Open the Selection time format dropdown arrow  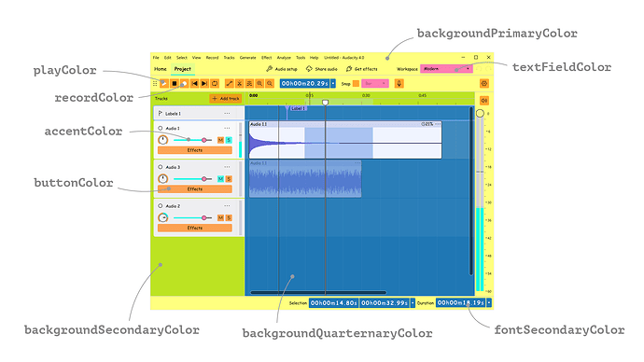click(x=413, y=303)
